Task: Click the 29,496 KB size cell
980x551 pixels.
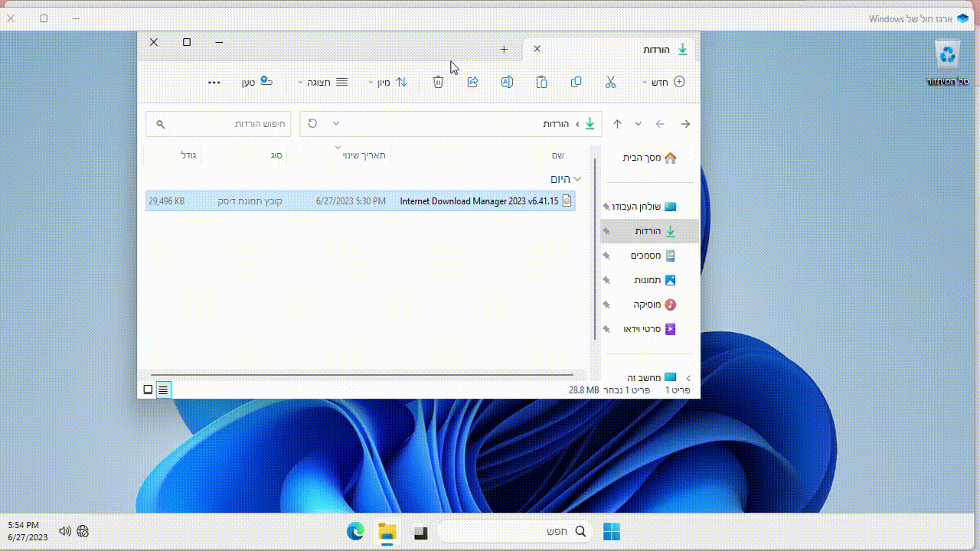Action: point(166,201)
